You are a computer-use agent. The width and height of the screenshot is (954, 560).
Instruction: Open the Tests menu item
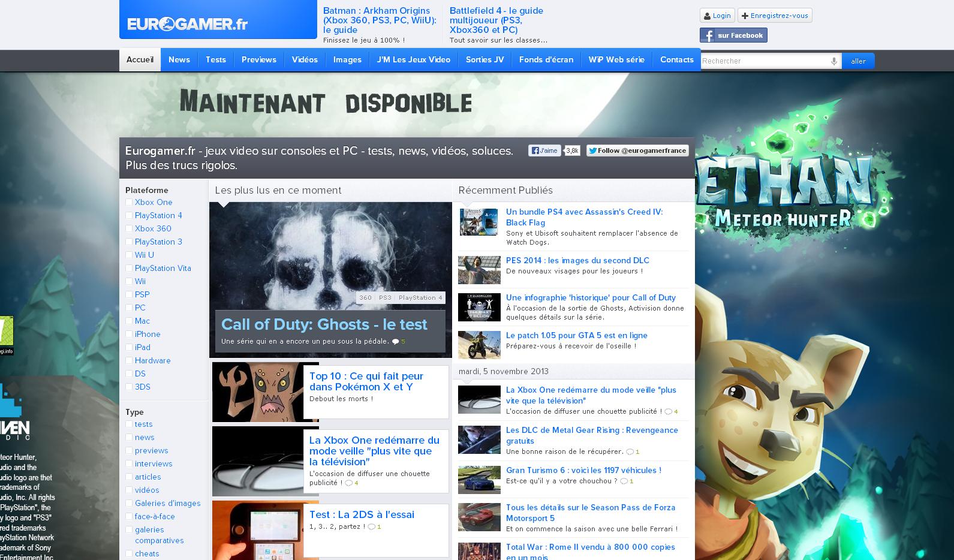coord(216,60)
